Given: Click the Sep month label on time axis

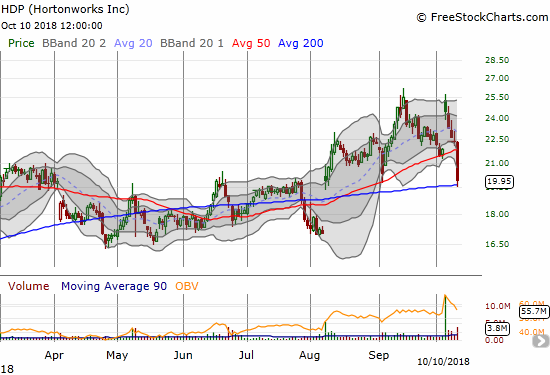Looking at the screenshot, I should coord(378,355).
